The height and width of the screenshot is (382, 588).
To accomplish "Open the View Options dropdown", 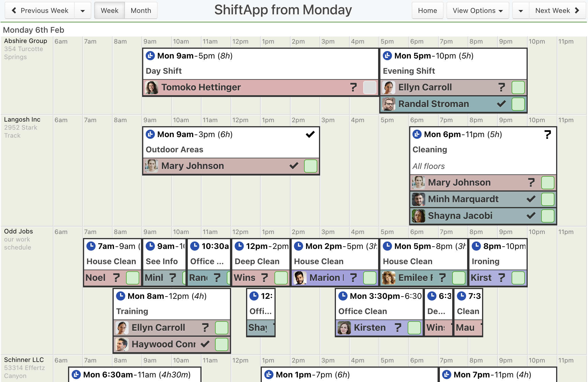I will (x=478, y=11).
